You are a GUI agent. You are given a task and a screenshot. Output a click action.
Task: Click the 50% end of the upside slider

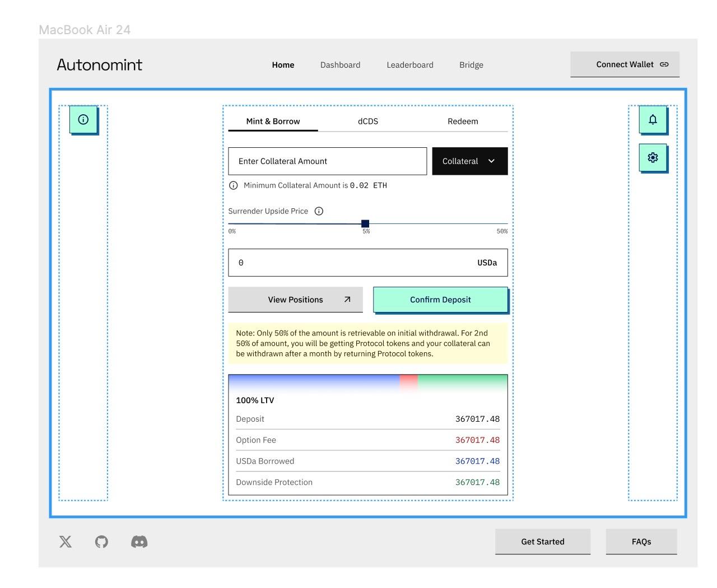(x=502, y=231)
